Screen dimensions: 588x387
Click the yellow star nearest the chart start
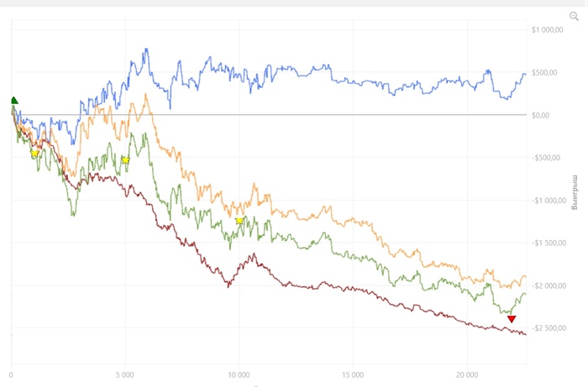pos(34,153)
